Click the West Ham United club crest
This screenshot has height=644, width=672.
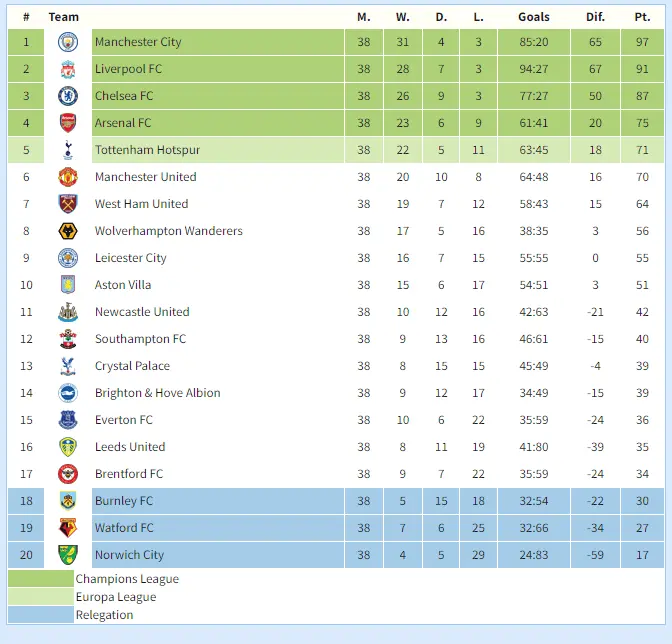[67, 204]
